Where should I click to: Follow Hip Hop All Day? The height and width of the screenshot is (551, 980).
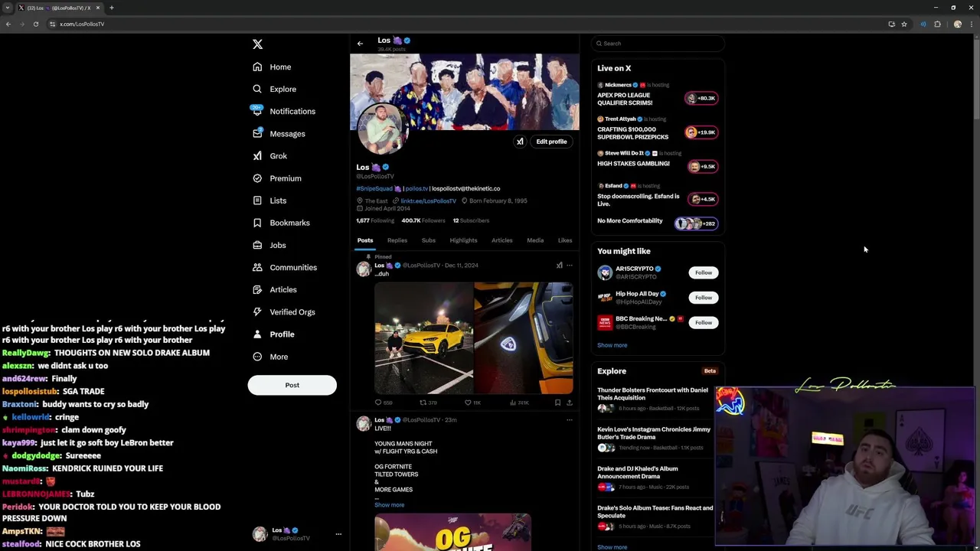703,298
